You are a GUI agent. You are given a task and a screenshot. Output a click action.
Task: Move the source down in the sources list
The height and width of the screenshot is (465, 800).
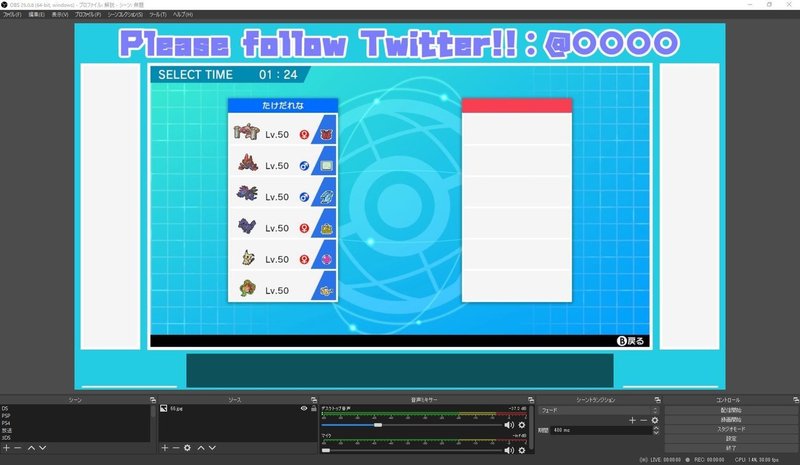click(x=212, y=448)
